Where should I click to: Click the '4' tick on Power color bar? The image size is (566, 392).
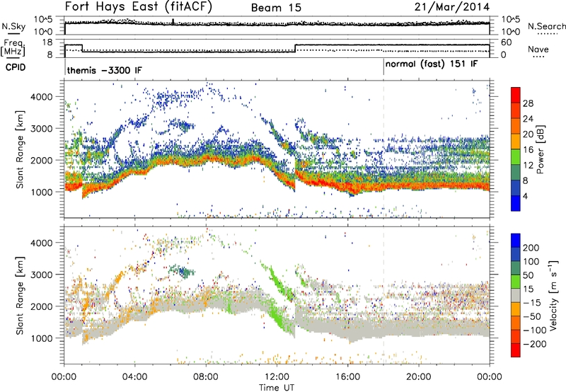click(526, 196)
